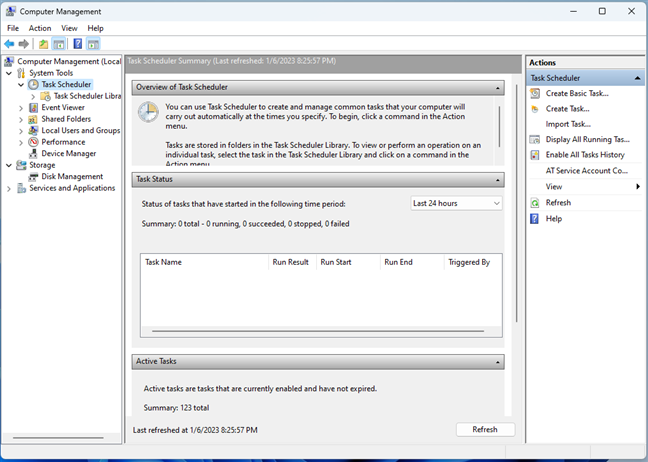Click the Refresh button at bottom
This screenshot has width=648, height=462.
485,429
